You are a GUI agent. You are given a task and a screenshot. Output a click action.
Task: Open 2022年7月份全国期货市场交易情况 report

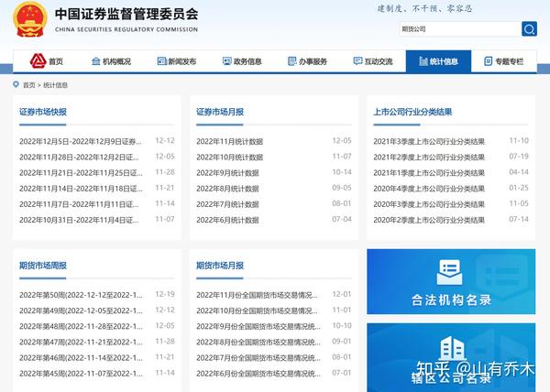coord(258,358)
